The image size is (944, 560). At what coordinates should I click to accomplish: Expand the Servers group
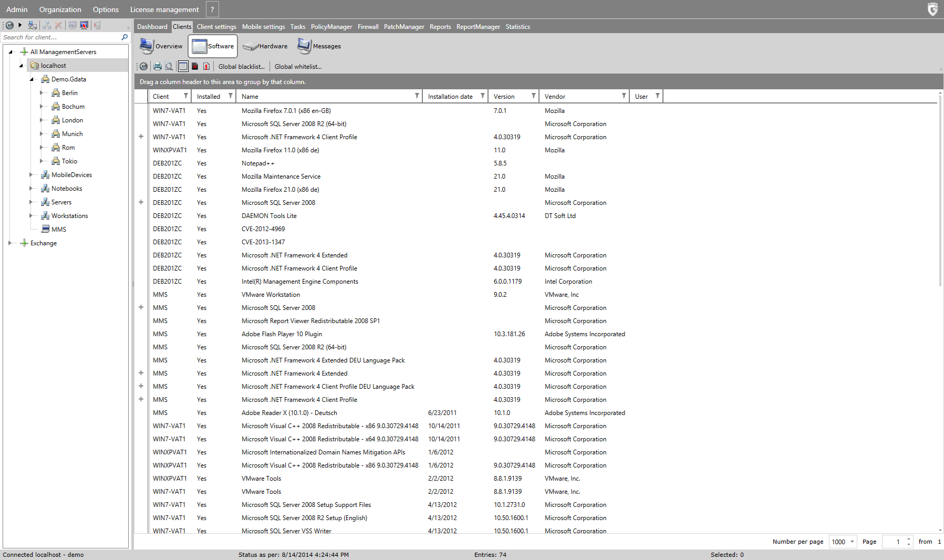click(x=31, y=202)
